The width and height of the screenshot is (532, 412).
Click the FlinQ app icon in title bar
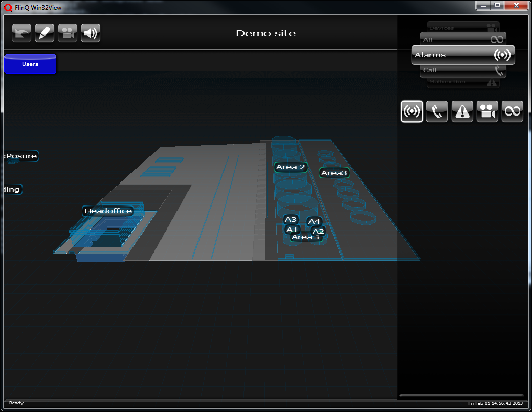point(8,8)
